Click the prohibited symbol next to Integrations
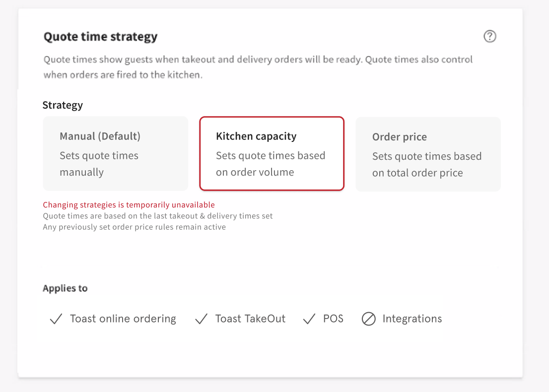This screenshot has height=392, width=549. point(369,319)
